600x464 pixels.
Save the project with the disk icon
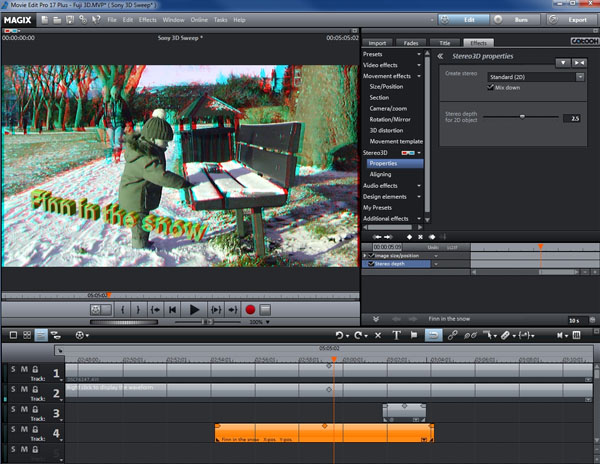(70, 20)
